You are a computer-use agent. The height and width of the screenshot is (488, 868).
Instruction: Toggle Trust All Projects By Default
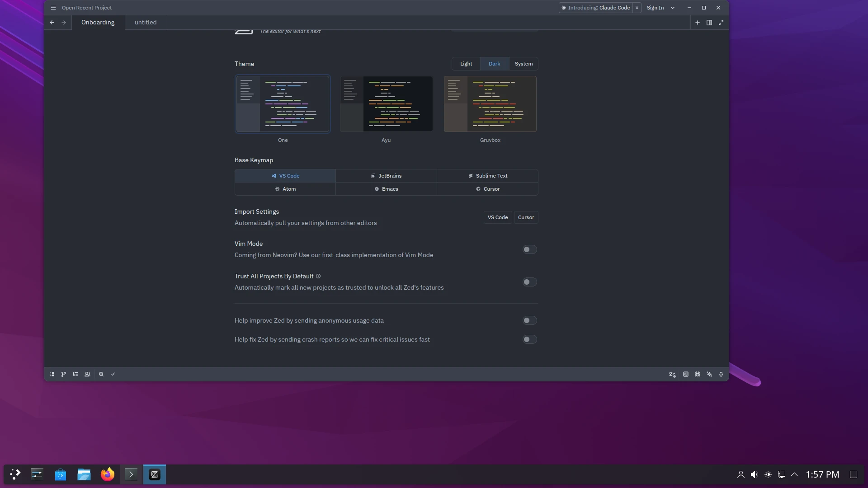coord(529,282)
